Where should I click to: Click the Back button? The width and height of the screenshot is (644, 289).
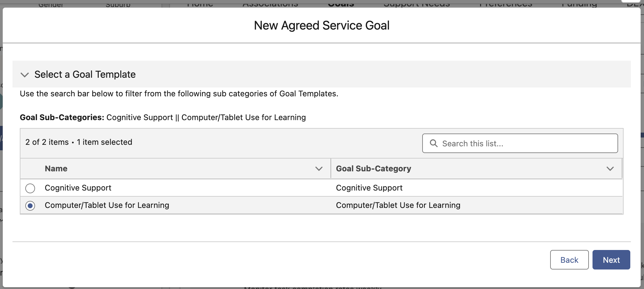point(569,259)
